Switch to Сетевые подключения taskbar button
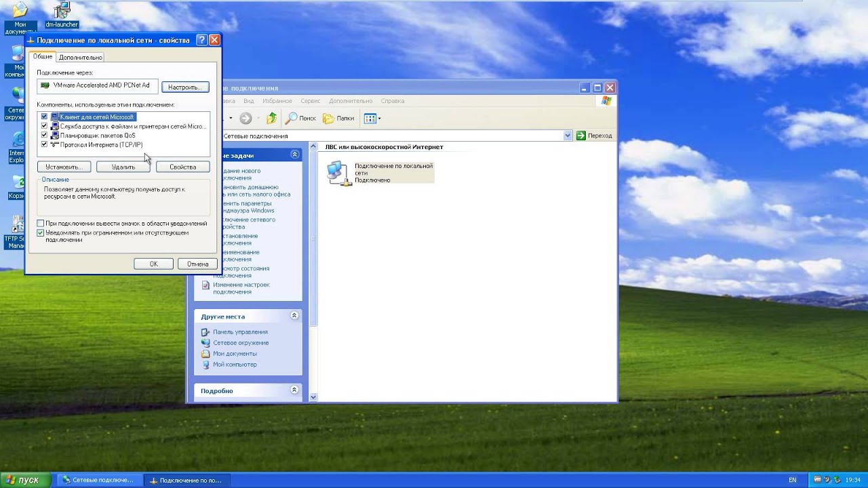This screenshot has width=868, height=488. click(100, 480)
